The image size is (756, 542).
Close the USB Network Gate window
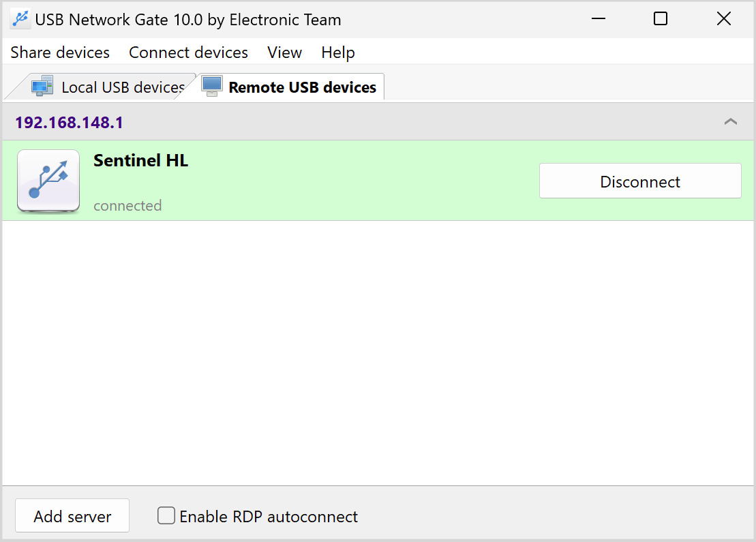[x=723, y=19]
